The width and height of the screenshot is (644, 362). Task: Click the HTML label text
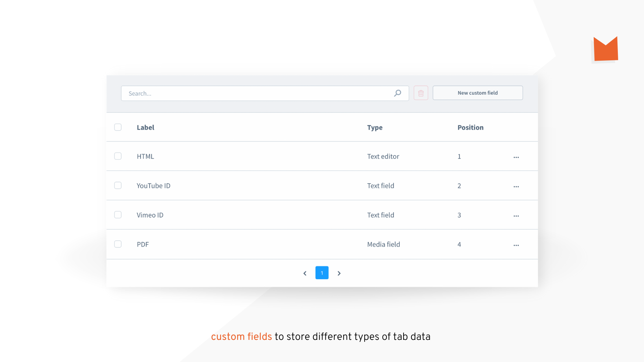[145, 157]
